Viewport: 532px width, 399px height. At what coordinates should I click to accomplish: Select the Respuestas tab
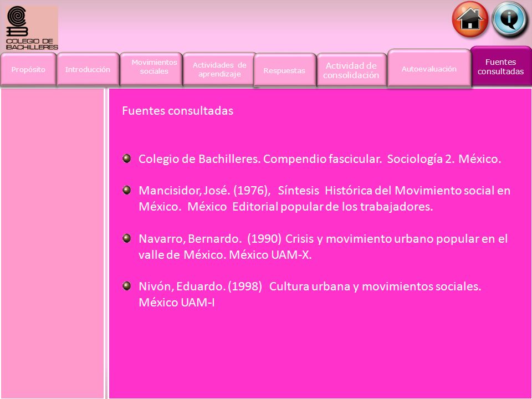(285, 70)
